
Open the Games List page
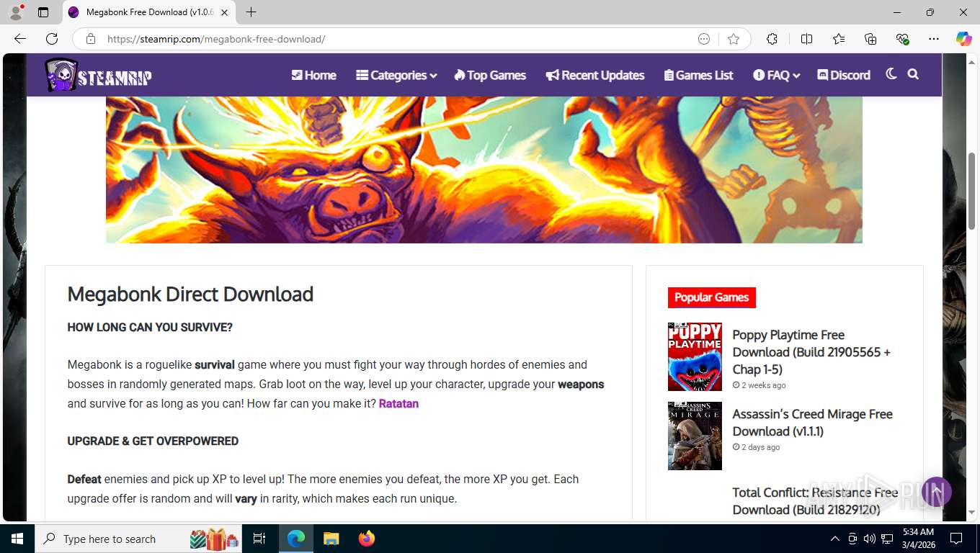click(x=698, y=75)
